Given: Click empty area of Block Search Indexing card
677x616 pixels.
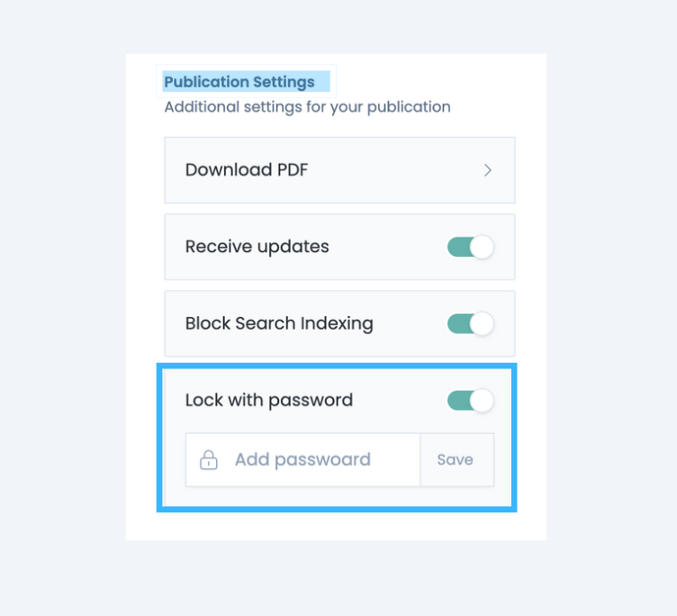Looking at the screenshot, I should [411, 323].
